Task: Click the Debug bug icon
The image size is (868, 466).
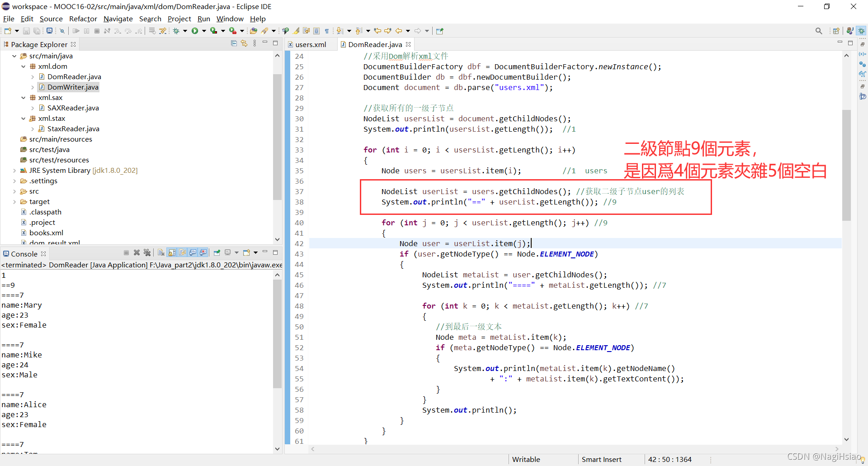Action: (x=176, y=31)
